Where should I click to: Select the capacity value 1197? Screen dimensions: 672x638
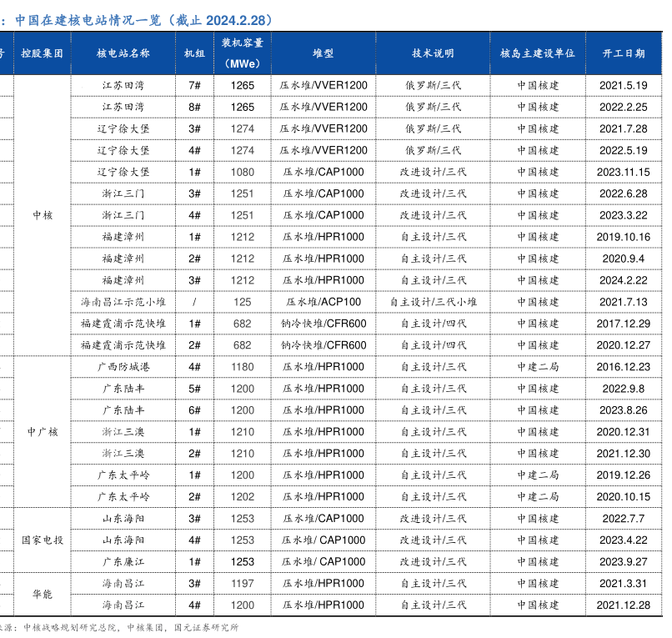(243, 583)
